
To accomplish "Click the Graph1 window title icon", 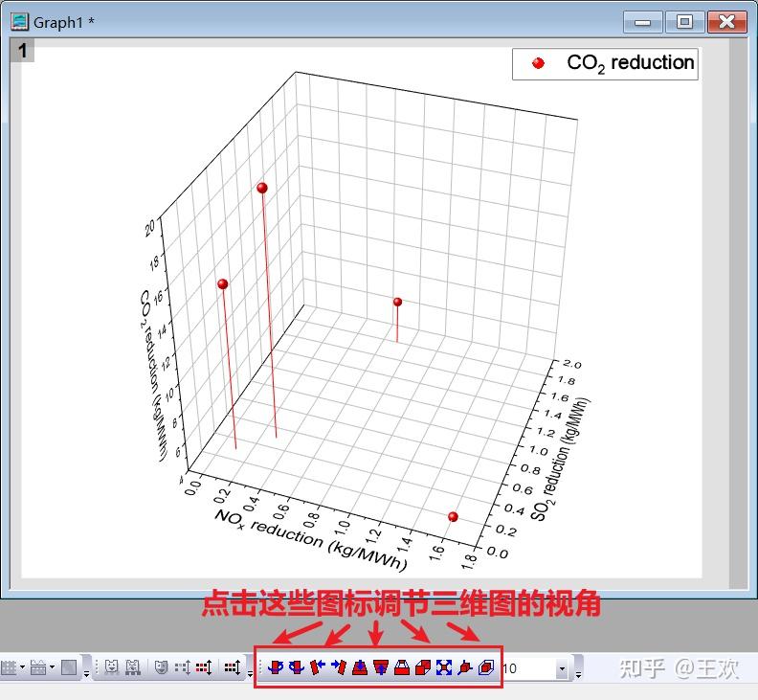I will (x=20, y=22).
